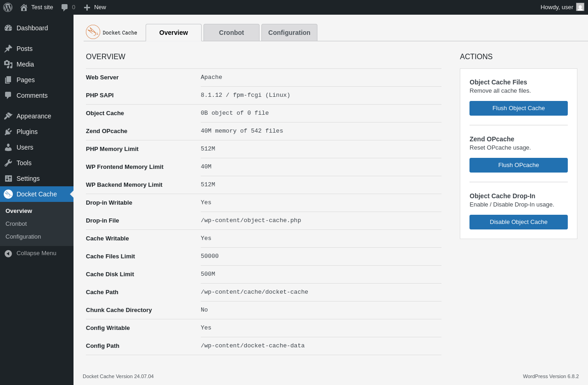
Task: Click the Settings sliders icon
Action: 8,179
